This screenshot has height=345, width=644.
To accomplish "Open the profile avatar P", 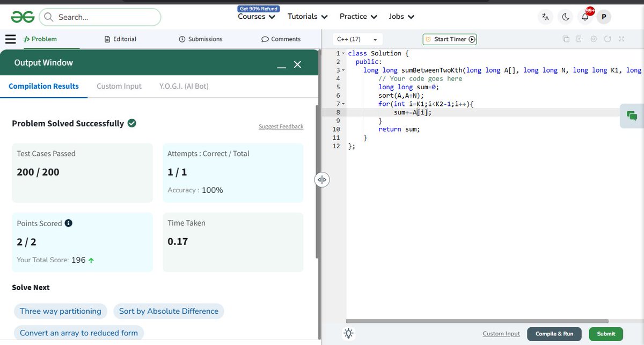I will pos(604,17).
